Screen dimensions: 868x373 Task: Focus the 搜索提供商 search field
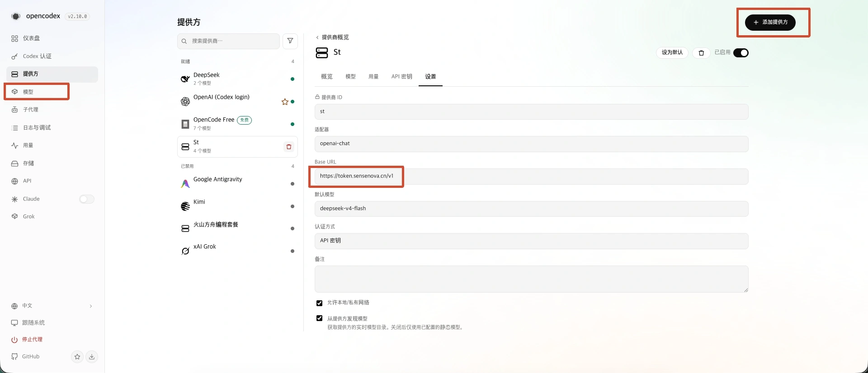click(x=228, y=41)
